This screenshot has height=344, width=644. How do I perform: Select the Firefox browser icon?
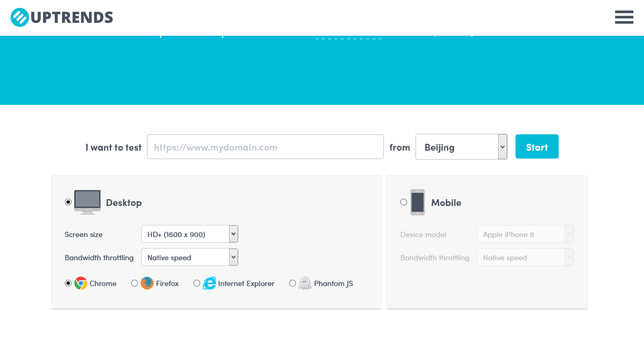146,283
